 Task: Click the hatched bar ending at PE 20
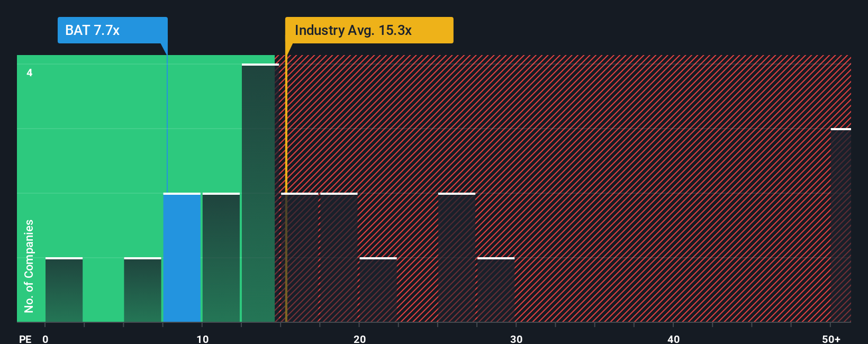point(339,258)
